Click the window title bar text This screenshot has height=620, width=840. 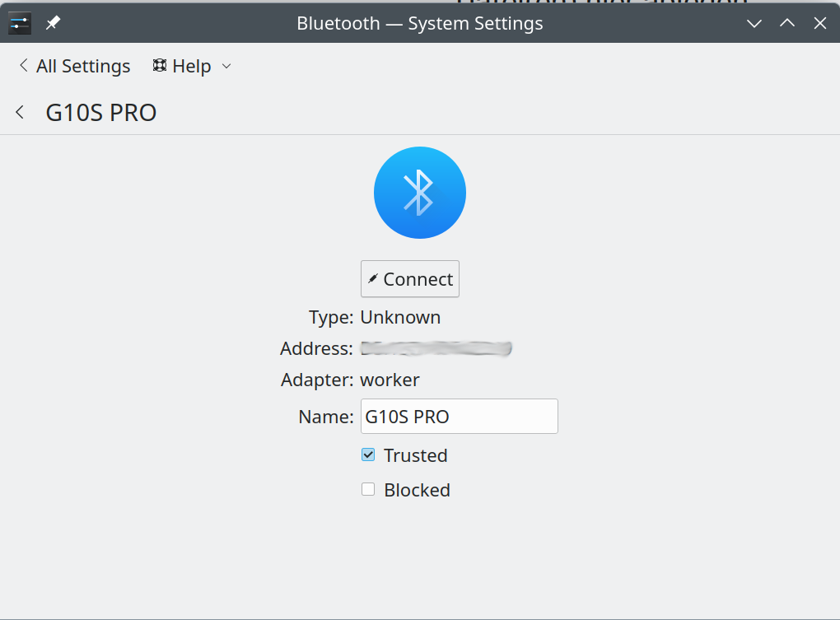tap(420, 23)
